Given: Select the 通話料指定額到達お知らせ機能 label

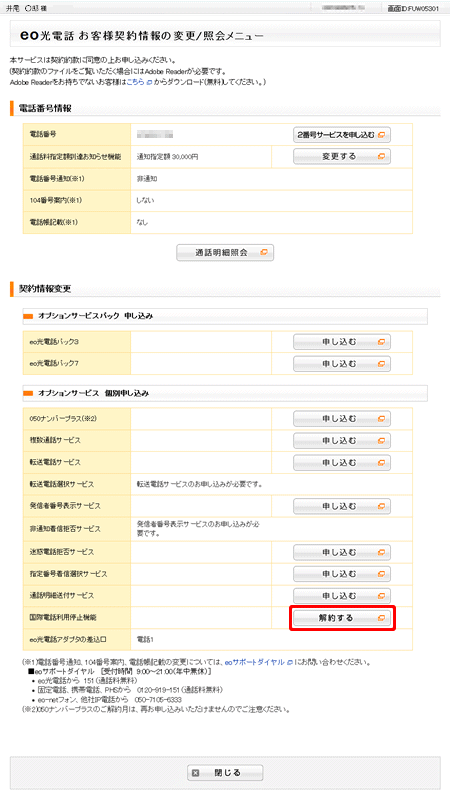Looking at the screenshot, I should click(x=75, y=157).
